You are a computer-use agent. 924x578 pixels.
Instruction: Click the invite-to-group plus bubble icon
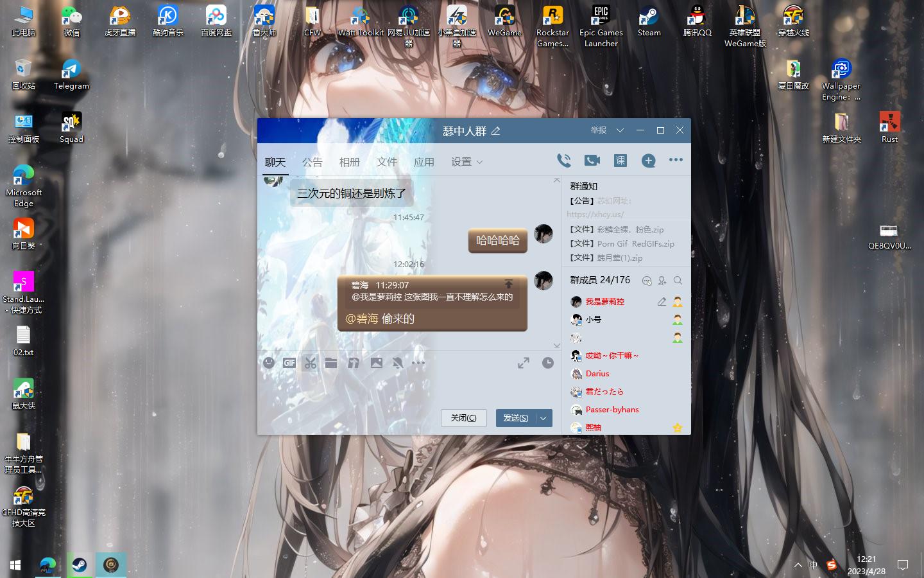tap(649, 161)
